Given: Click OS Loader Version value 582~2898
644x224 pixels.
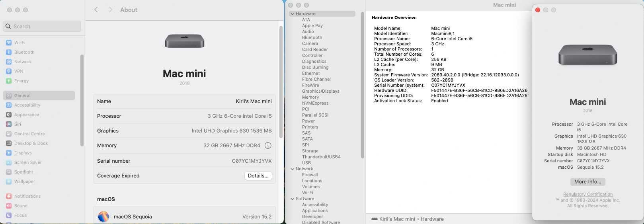Looking at the screenshot, I should [x=442, y=80].
